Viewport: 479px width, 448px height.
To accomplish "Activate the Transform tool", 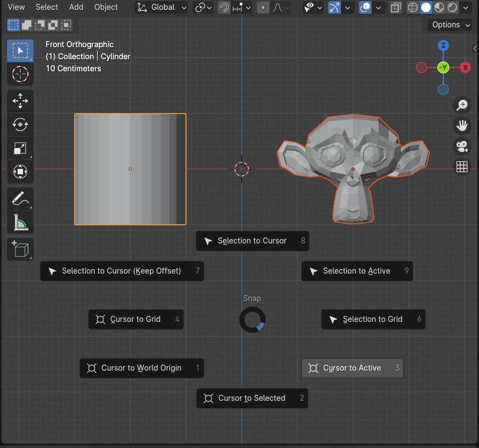I will (20, 172).
